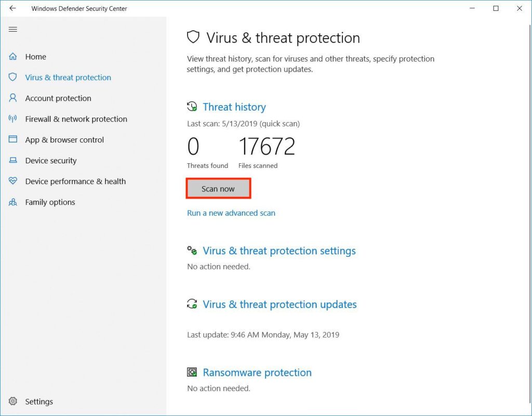Go to Device performance & health
532x416 pixels.
point(75,181)
